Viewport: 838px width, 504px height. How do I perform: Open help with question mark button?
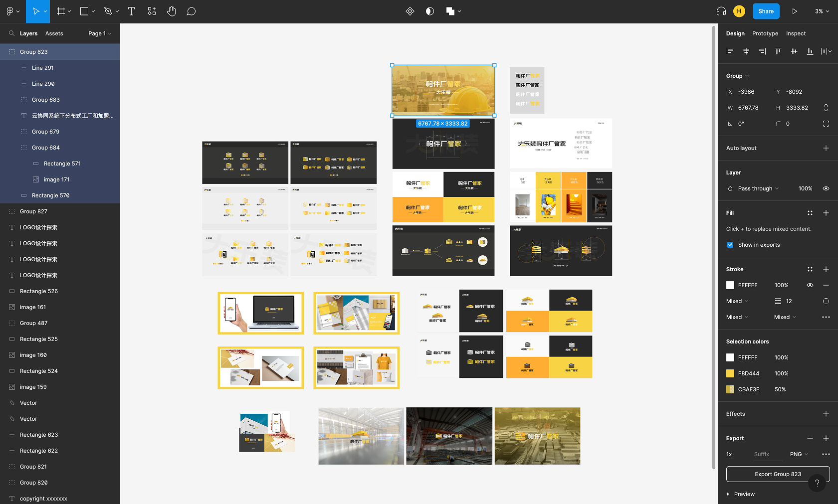coord(817,483)
